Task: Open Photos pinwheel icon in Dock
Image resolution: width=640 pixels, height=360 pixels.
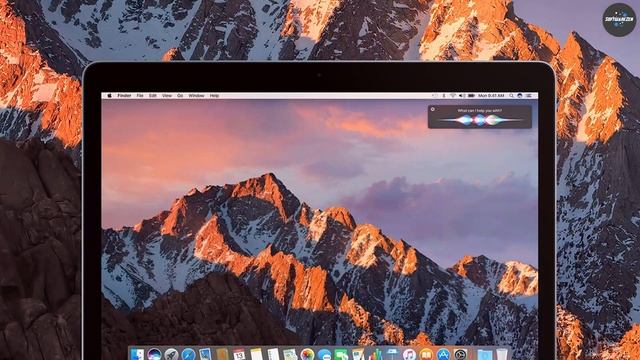Action: click(308, 354)
